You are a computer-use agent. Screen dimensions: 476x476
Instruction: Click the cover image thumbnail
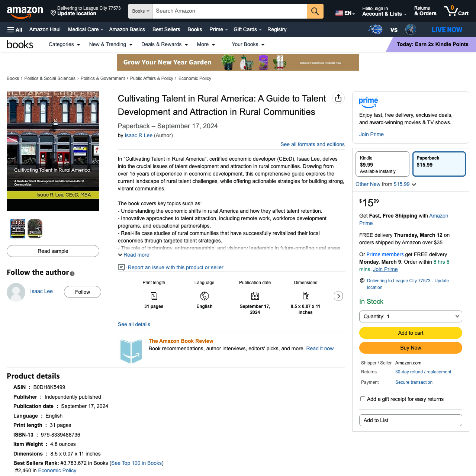click(x=17, y=229)
